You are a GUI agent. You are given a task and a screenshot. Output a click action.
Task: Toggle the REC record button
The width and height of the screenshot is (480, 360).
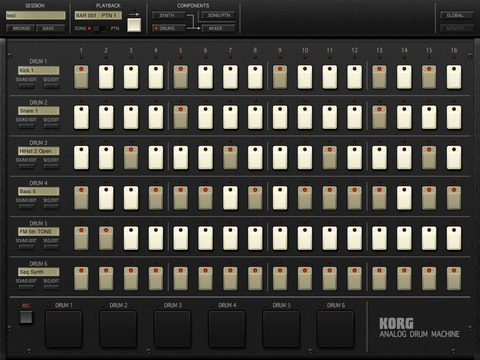click(26, 317)
